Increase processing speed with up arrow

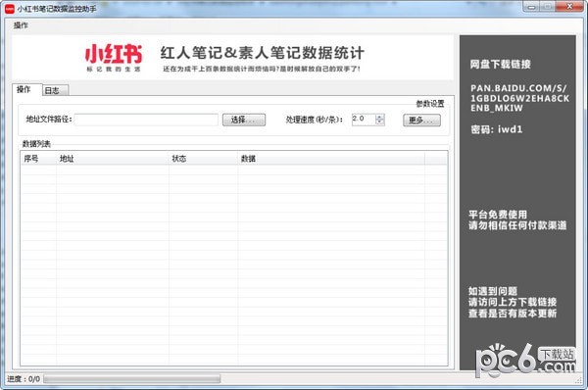click(x=380, y=117)
